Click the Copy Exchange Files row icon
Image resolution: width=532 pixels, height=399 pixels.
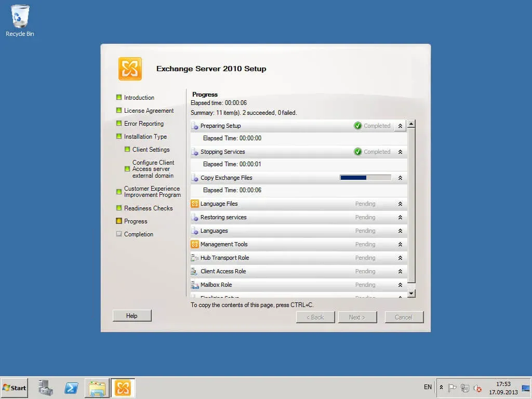pos(195,178)
